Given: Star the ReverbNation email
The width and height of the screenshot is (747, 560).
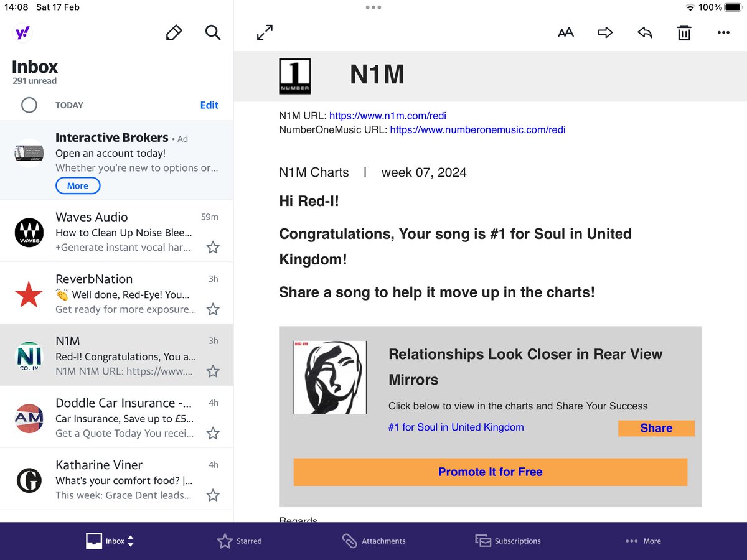Looking at the screenshot, I should [x=213, y=309].
